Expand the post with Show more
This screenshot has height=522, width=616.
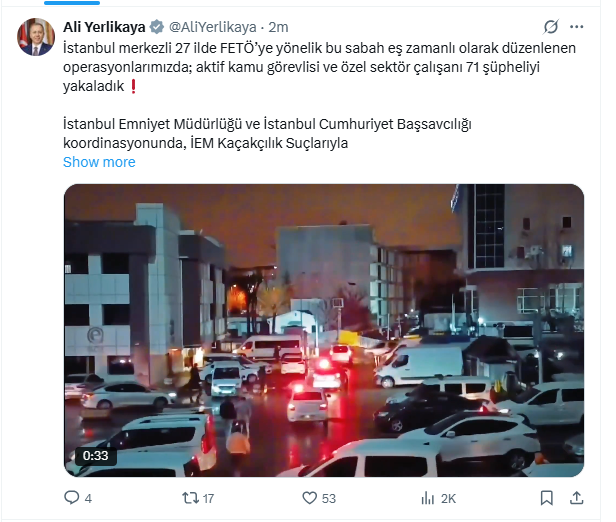[99, 162]
